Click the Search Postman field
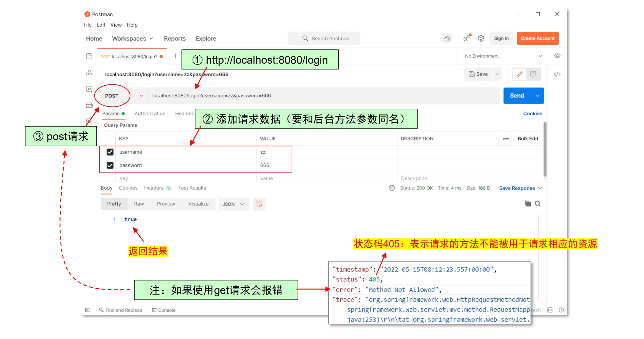This screenshot has width=644, height=339. point(324,38)
